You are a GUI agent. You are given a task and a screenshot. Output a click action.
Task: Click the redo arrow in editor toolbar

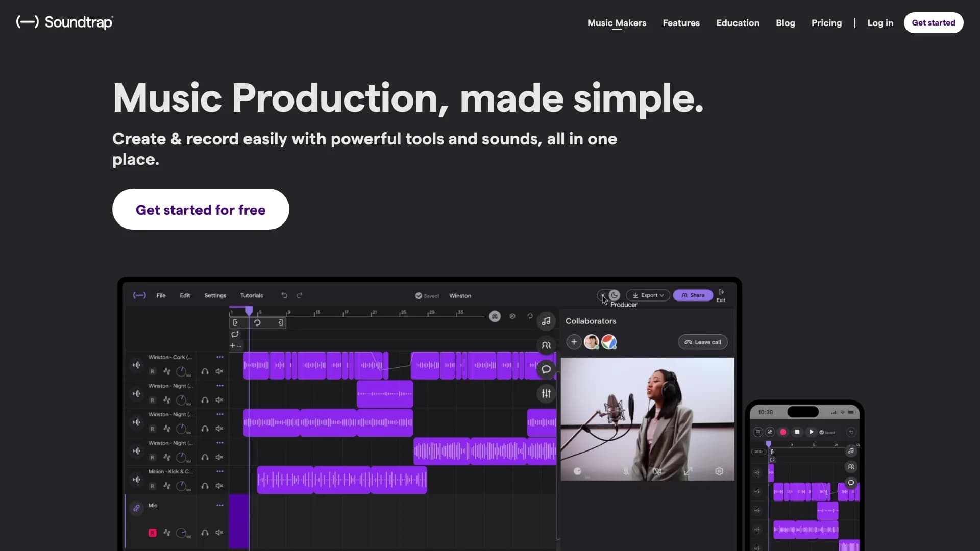[300, 295]
